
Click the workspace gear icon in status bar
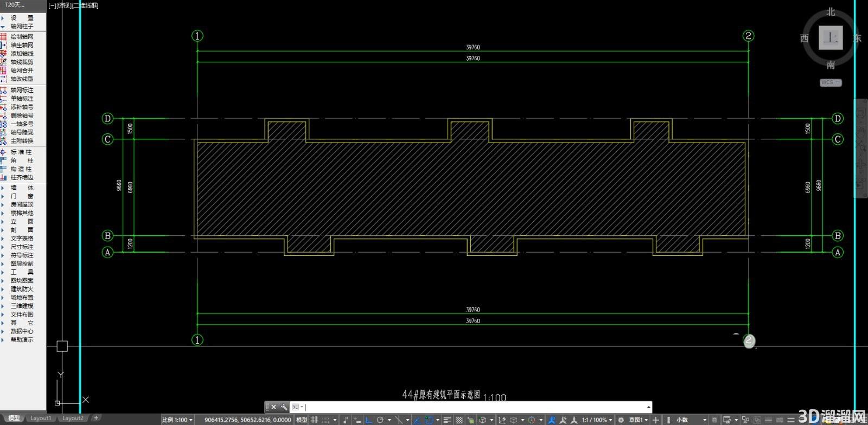pos(621,420)
